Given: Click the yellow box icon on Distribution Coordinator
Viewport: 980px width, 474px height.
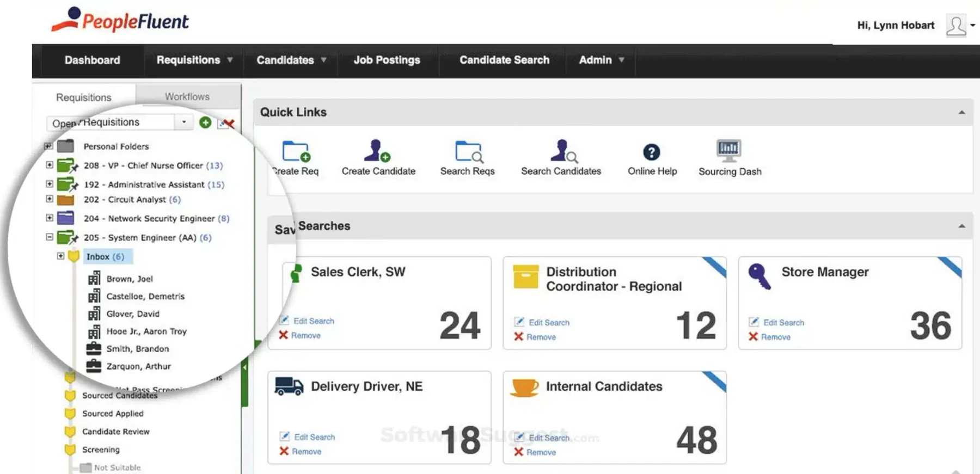Looking at the screenshot, I should tap(526, 276).
